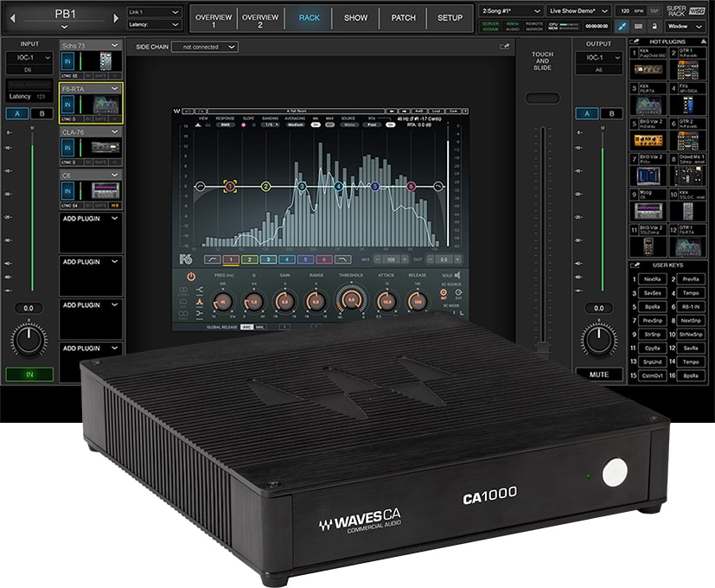Click the SC source INT icon
This screenshot has width=715, height=588.
click(444, 292)
